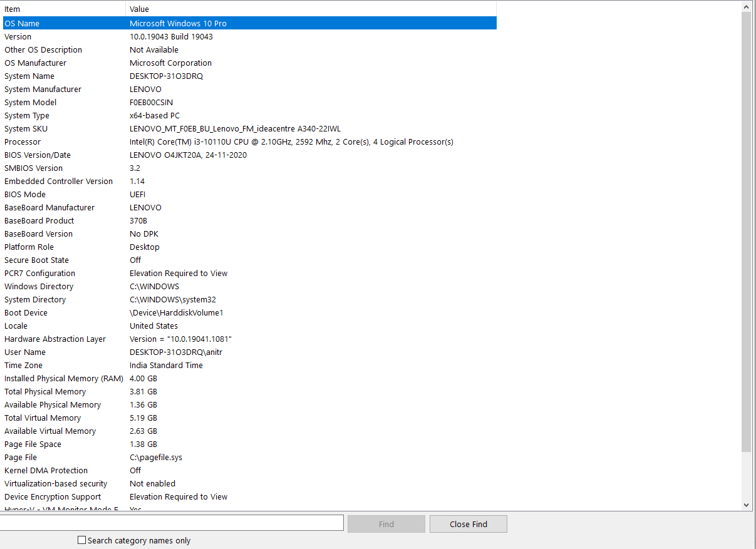Click the Close Find button
The width and height of the screenshot is (756, 549).
point(469,524)
